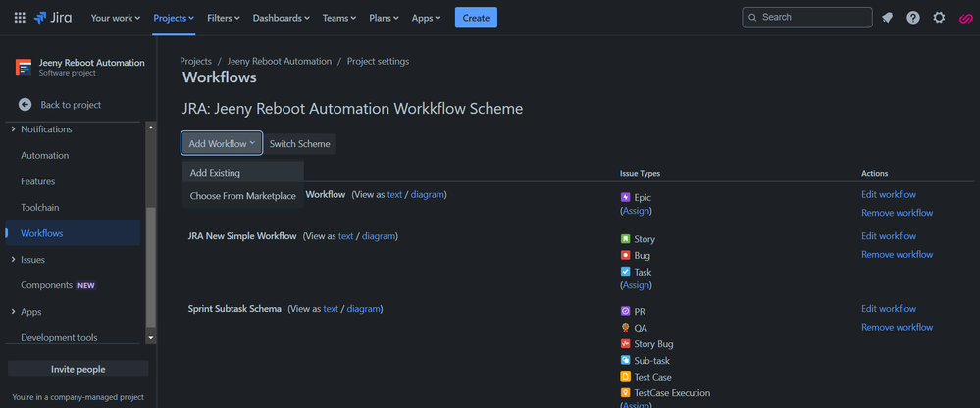This screenshot has width=980, height=408.
Task: Click Edit workflow for JRA New Simple Workflow
Action: tap(889, 236)
